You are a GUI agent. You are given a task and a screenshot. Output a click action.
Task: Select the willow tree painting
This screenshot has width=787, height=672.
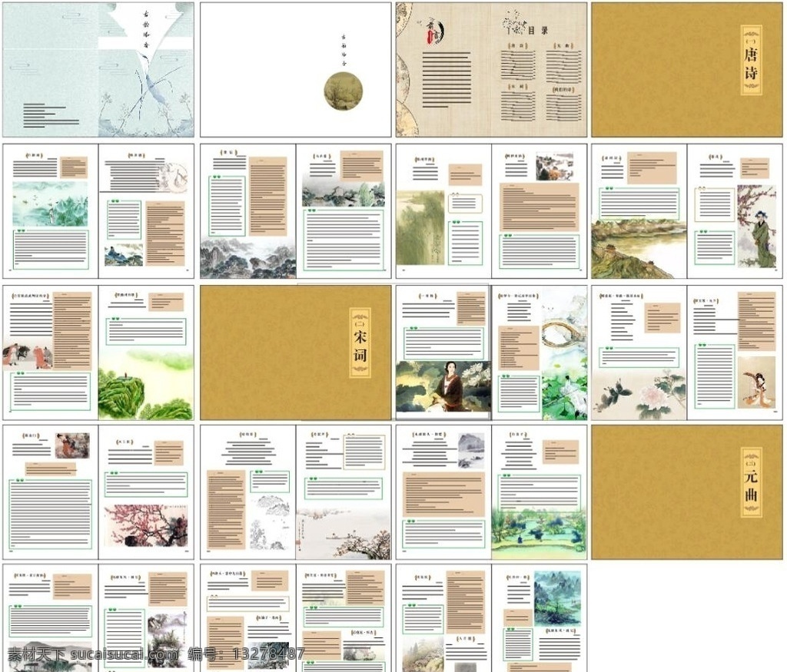pyautogui.click(x=420, y=227)
